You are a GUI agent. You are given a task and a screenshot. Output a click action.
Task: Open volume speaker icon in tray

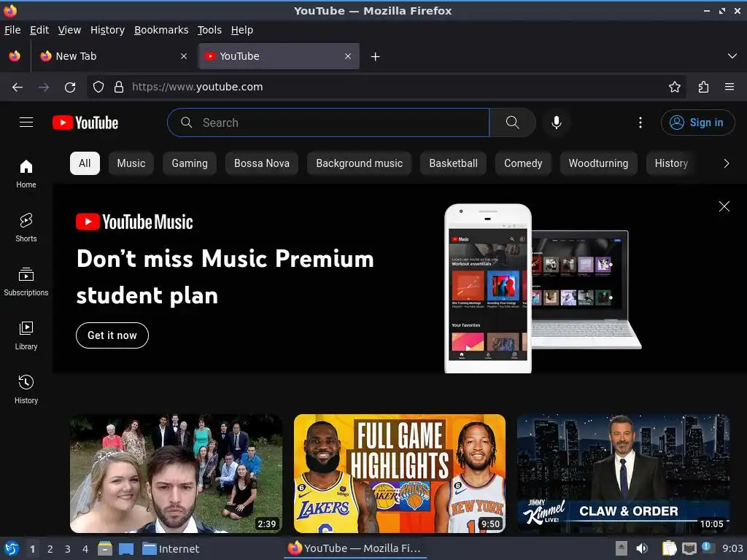[x=642, y=548]
